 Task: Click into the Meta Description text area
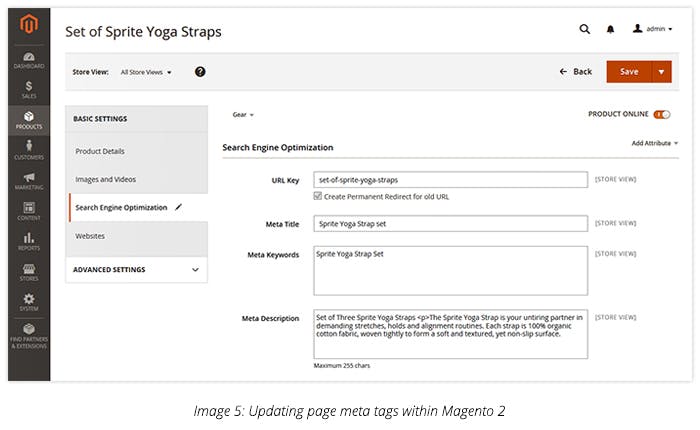[450, 334]
